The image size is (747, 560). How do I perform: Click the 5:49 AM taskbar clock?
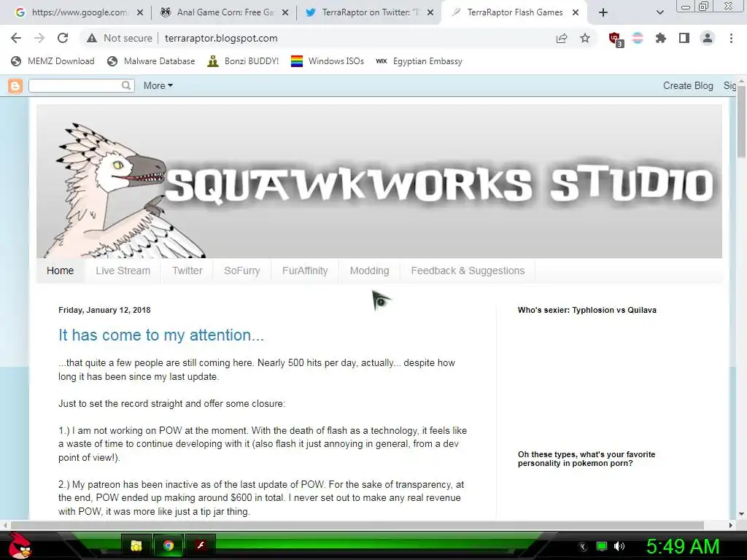point(683,546)
